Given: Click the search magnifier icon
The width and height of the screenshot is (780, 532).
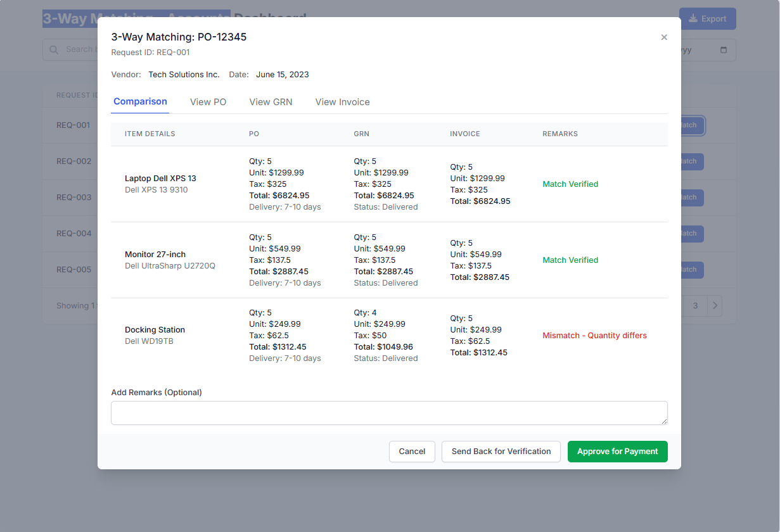Looking at the screenshot, I should 54,49.
